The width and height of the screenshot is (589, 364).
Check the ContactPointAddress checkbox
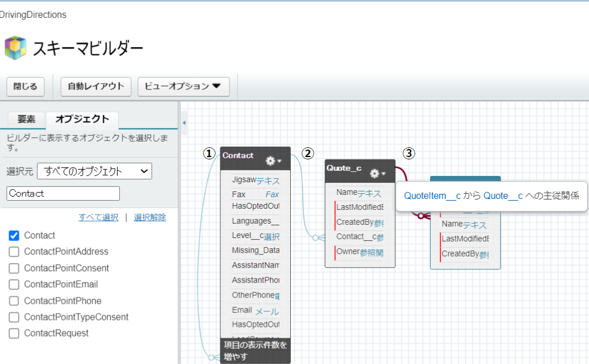coord(14,252)
